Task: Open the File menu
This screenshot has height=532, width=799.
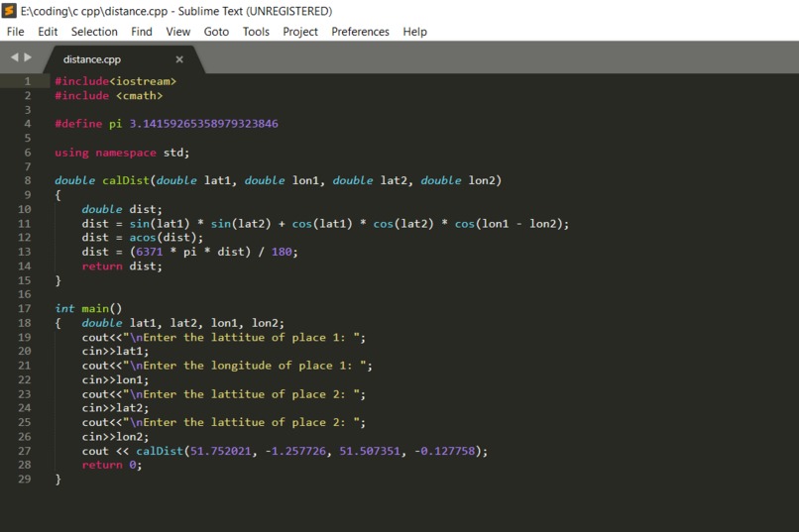Action: click(x=15, y=32)
